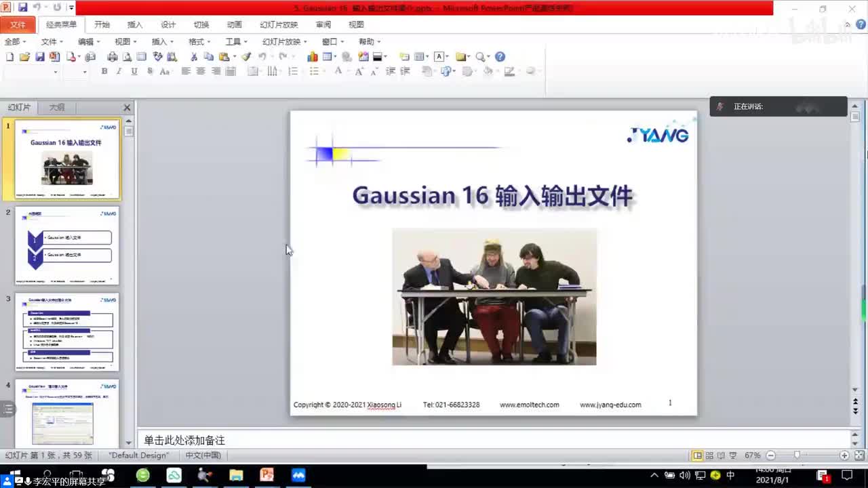Adjust the zoom slider handle in status bar
This screenshot has height=488, width=868.
point(797,455)
